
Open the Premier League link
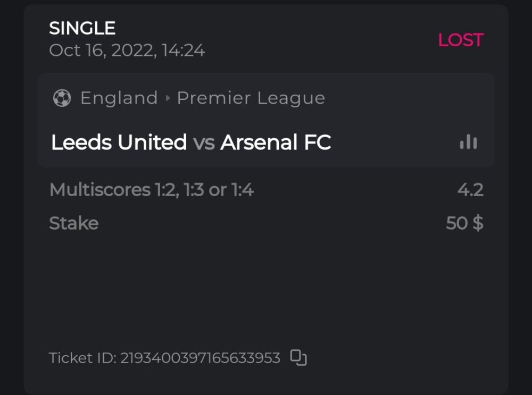[251, 98]
